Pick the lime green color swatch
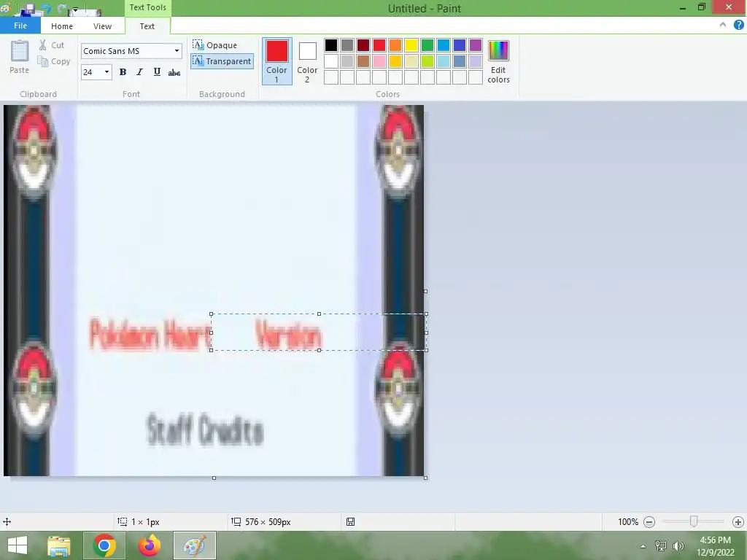The height and width of the screenshot is (560, 747). pos(427,61)
